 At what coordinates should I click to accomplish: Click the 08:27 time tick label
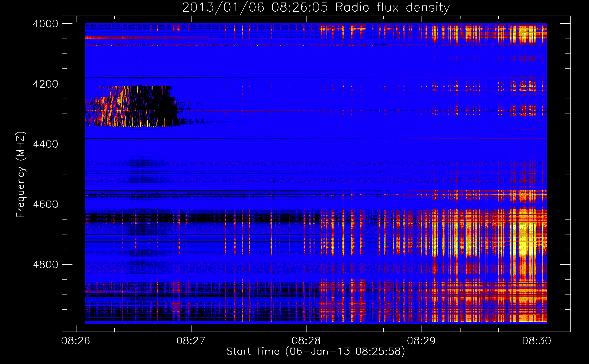[191, 341]
